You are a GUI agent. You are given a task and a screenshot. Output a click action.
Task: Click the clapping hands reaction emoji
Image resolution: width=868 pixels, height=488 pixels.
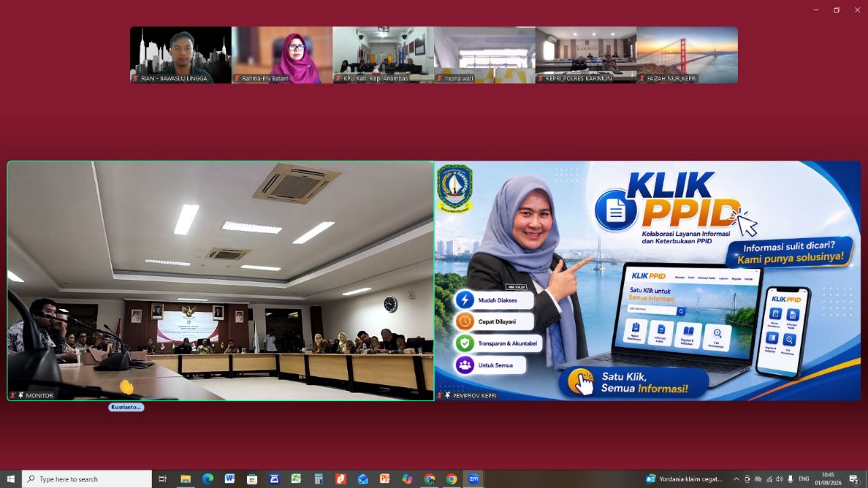126,387
